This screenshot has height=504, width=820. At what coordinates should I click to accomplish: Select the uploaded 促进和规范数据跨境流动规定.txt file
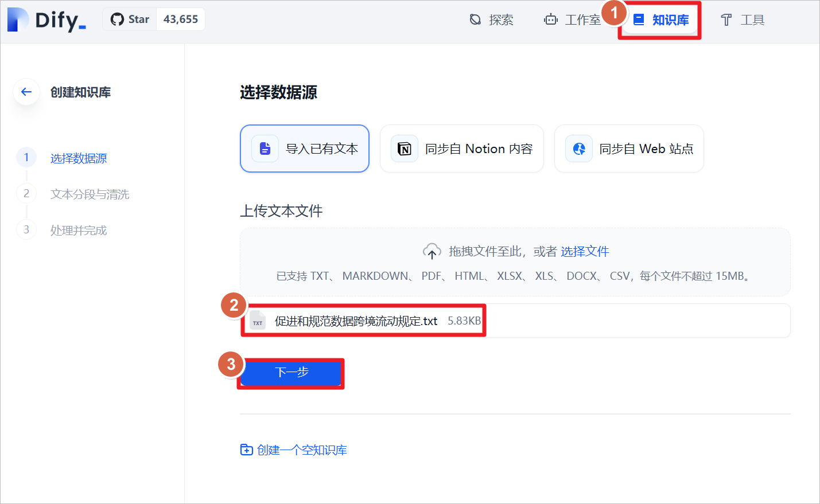click(x=515, y=321)
